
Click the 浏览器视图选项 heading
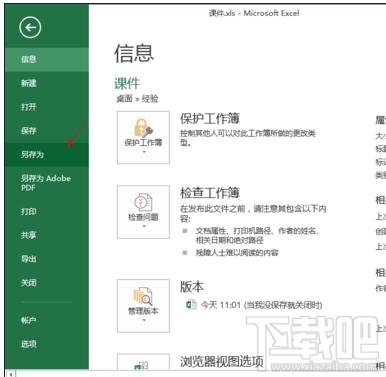point(222,362)
